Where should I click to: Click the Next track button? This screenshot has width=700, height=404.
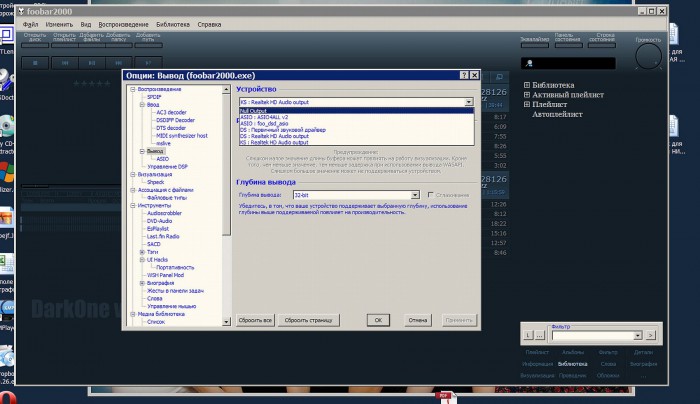[x=118, y=63]
